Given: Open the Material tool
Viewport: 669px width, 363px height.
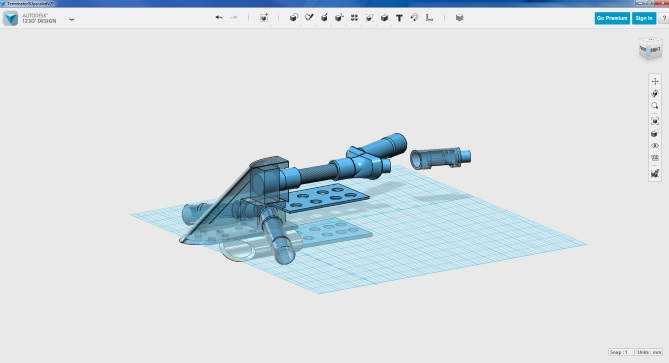Looking at the screenshot, I should point(460,17).
